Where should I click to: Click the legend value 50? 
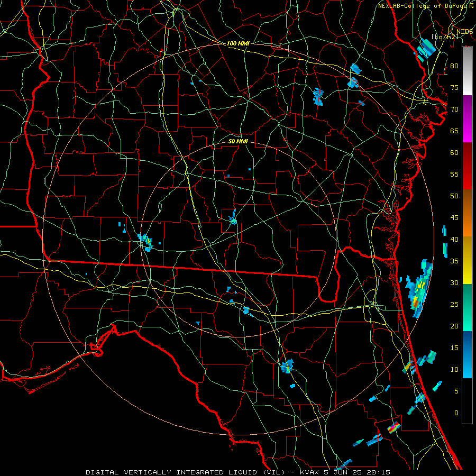pos(454,196)
